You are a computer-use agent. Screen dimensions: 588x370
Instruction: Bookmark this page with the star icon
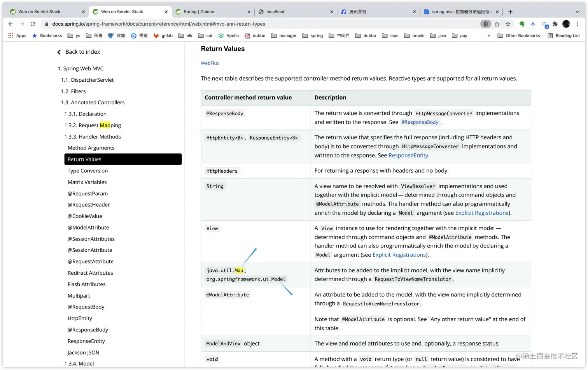pos(508,24)
